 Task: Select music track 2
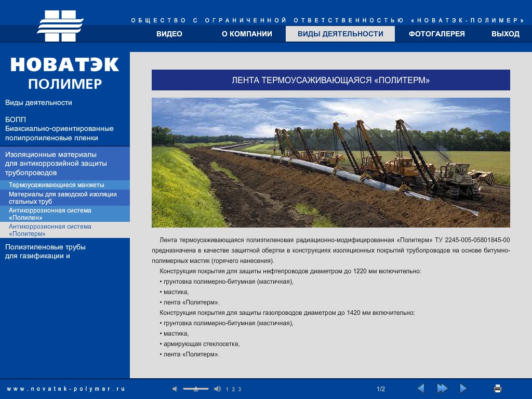click(x=233, y=389)
